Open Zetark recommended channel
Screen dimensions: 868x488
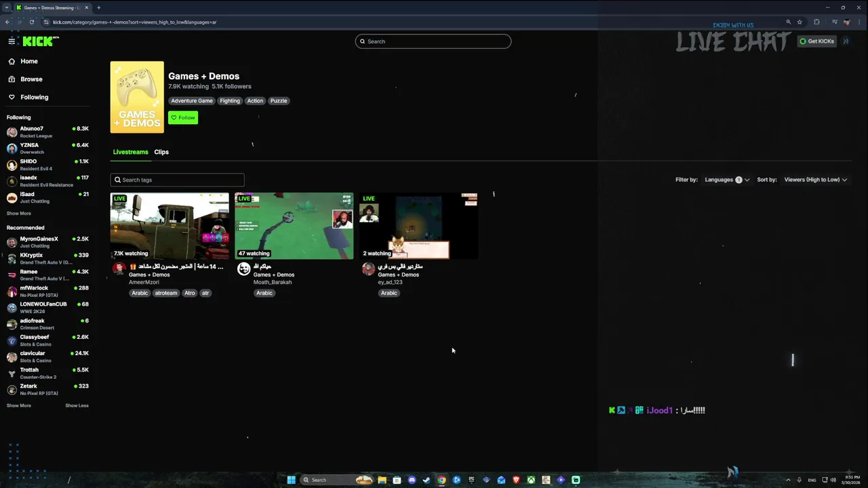(x=47, y=389)
